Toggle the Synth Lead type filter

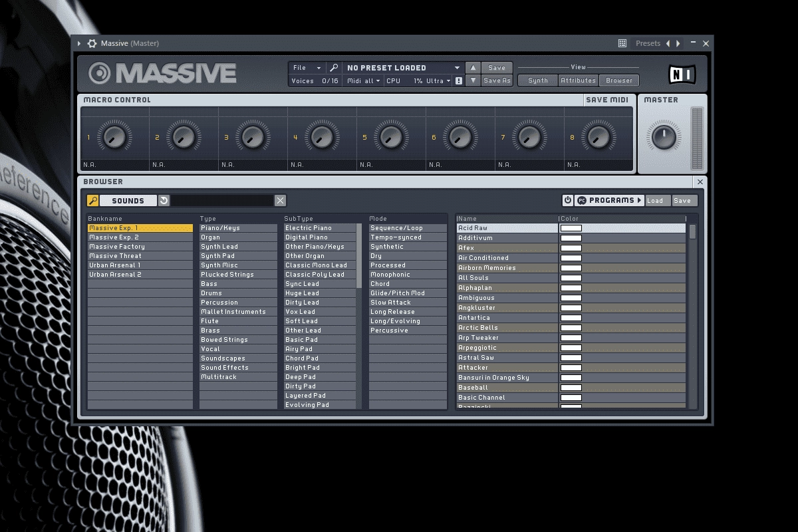[238, 247]
